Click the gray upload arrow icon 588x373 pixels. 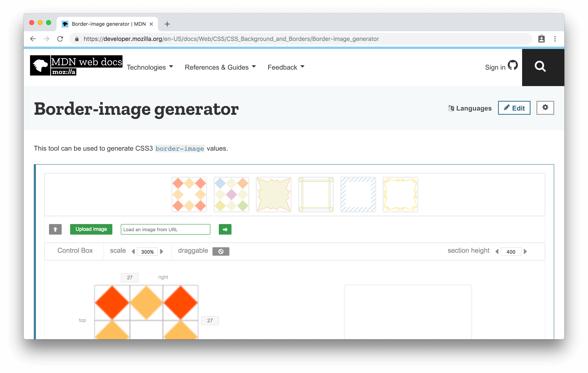click(x=55, y=229)
